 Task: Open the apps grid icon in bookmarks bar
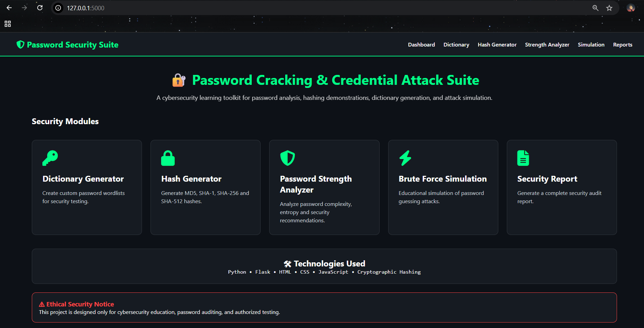(8, 24)
